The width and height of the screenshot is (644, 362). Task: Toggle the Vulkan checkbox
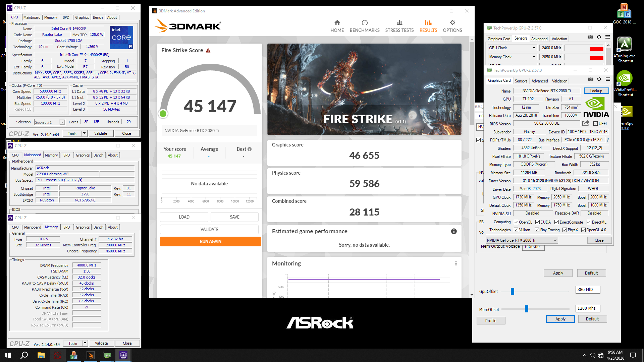516,230
